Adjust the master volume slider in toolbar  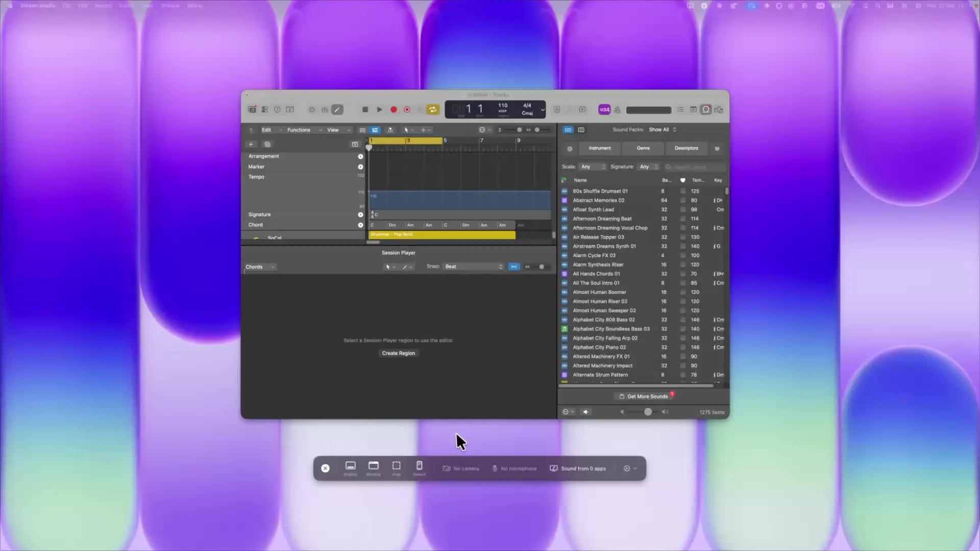(648, 110)
